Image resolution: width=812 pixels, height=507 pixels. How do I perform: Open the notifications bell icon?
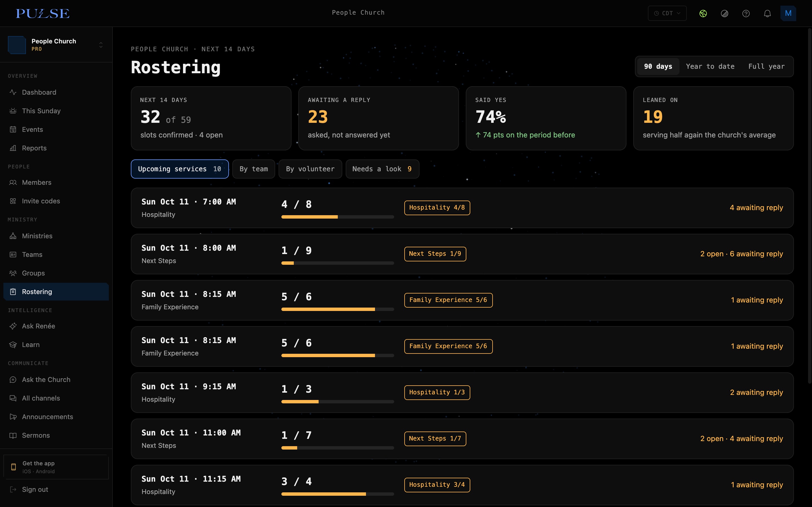coord(767,14)
